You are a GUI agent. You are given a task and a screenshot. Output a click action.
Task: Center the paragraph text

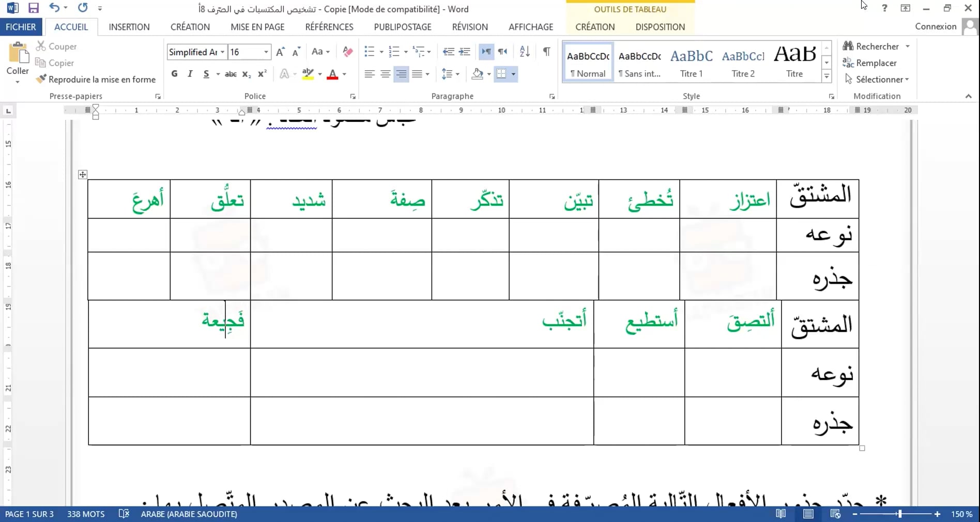tap(385, 74)
